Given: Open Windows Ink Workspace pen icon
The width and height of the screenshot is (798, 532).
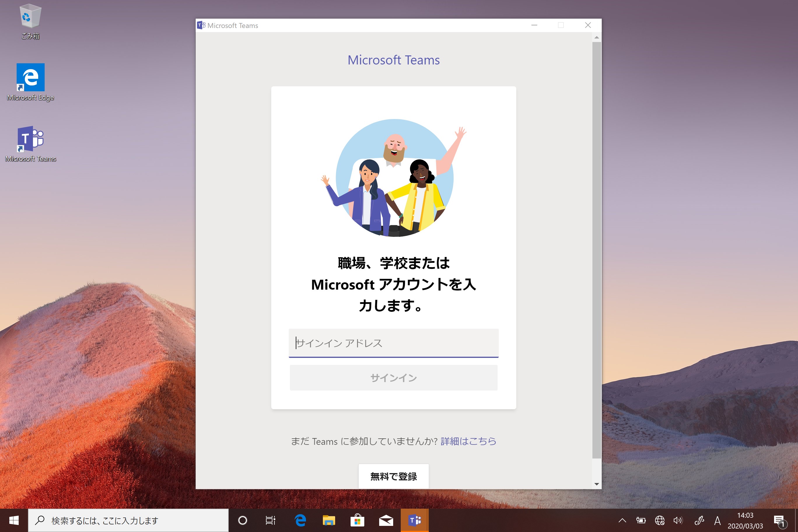Looking at the screenshot, I should [x=699, y=520].
